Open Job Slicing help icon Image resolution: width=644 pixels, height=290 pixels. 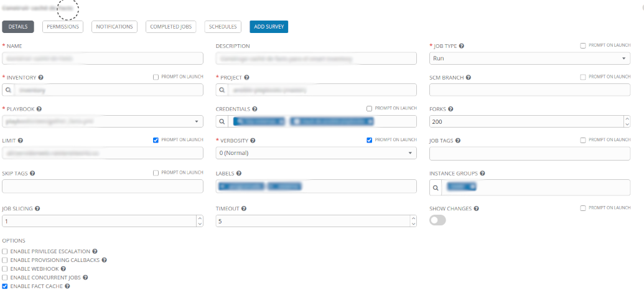pos(37,208)
